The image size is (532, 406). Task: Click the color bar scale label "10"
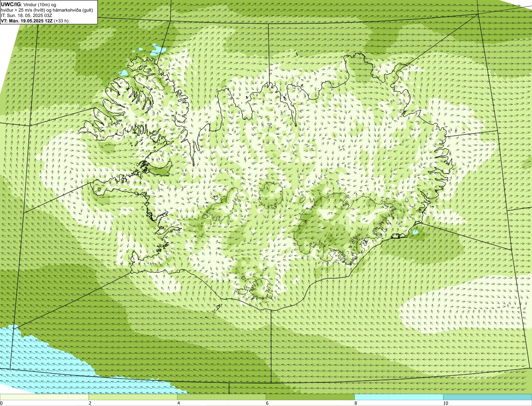point(446,403)
